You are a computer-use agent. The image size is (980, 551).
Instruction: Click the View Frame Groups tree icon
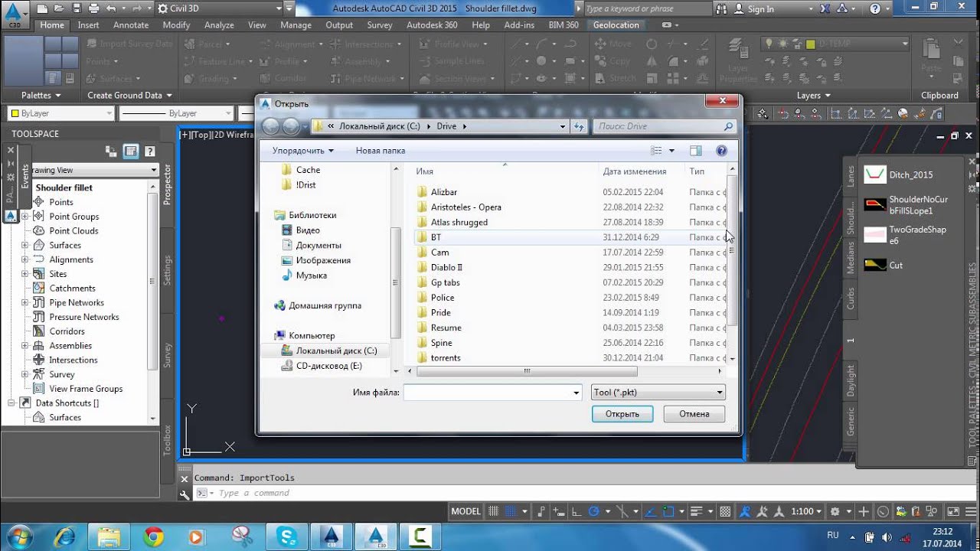pyautogui.click(x=38, y=389)
